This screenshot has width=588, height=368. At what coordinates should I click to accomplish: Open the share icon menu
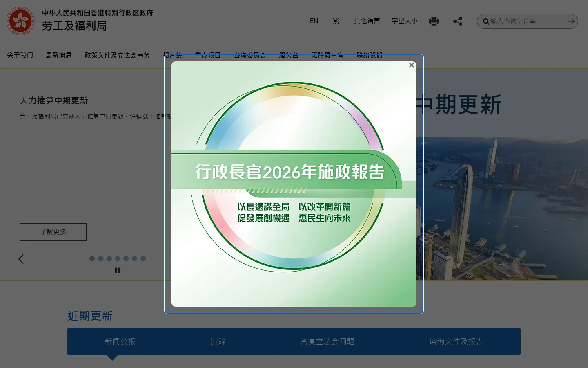coord(458,21)
